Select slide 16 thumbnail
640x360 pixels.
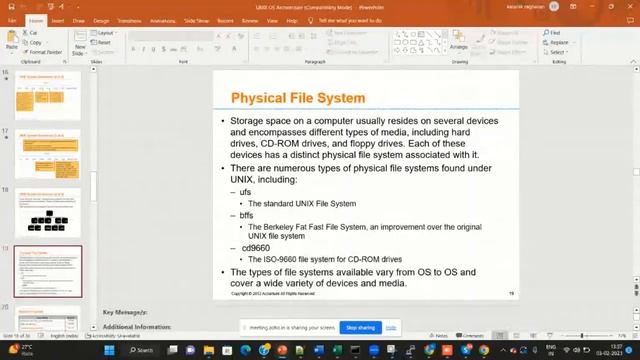pyautogui.click(x=48, y=96)
